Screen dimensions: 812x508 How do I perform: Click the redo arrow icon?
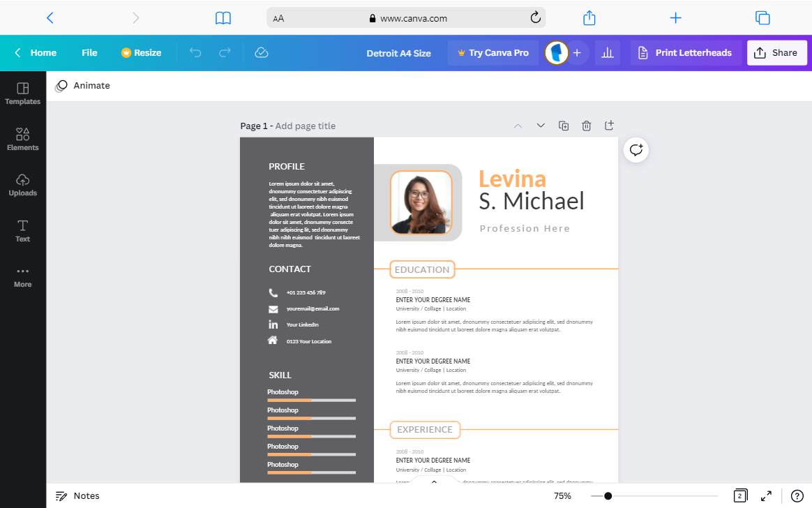point(225,52)
